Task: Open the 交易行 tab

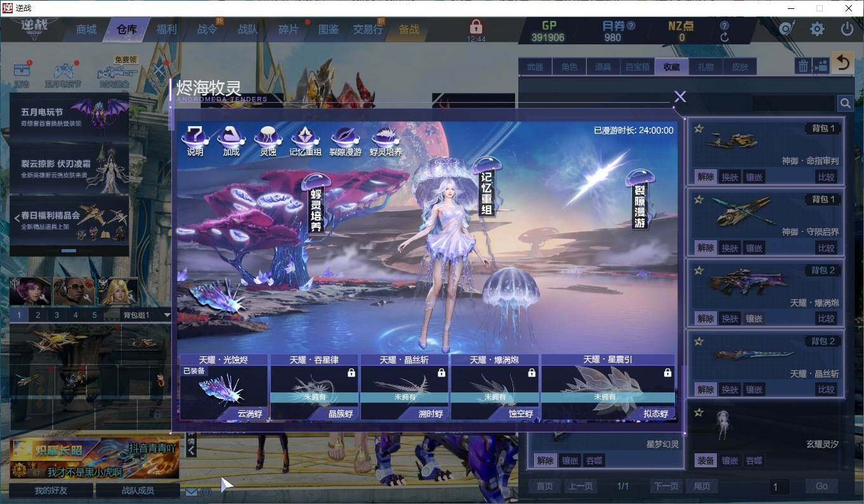Action: (x=368, y=29)
